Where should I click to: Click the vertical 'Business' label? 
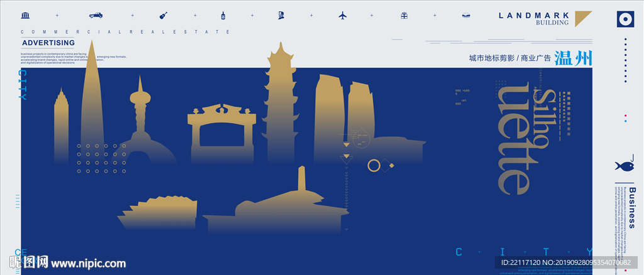631,208
